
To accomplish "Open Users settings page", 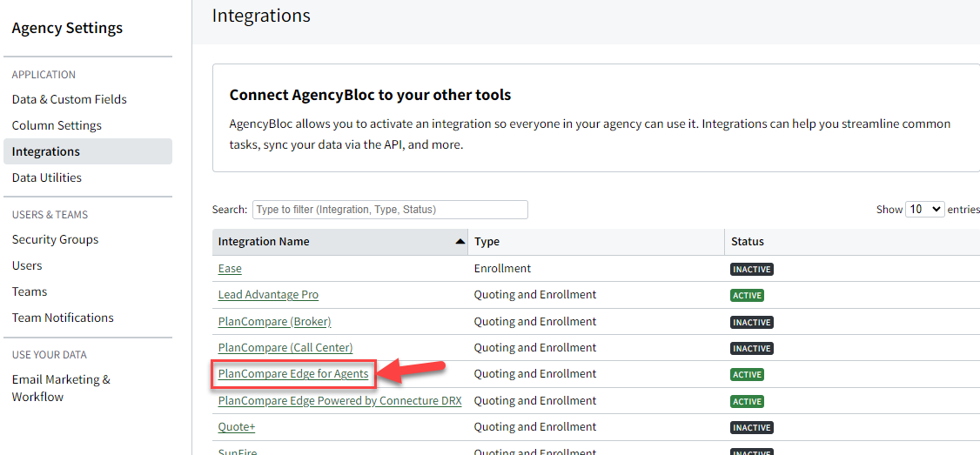I will tap(27, 265).
